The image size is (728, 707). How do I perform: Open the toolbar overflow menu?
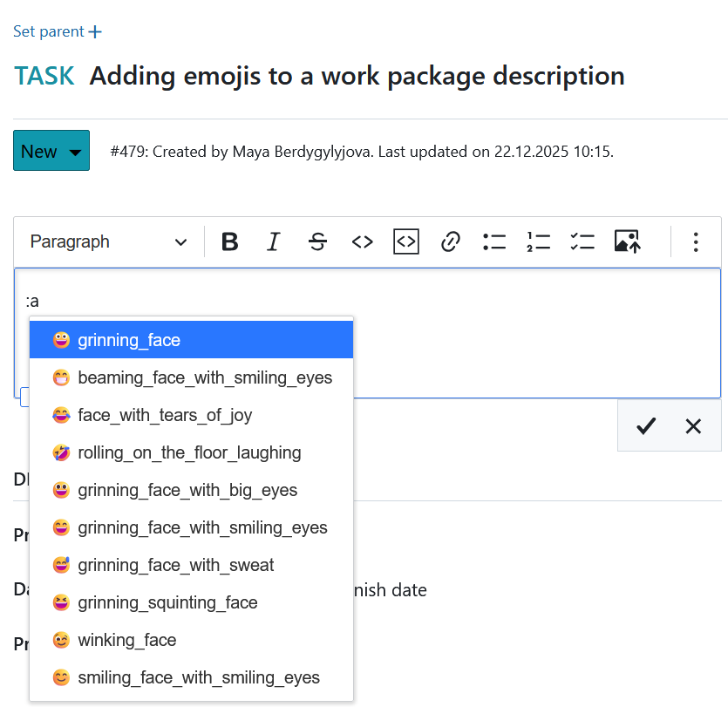pyautogui.click(x=696, y=241)
